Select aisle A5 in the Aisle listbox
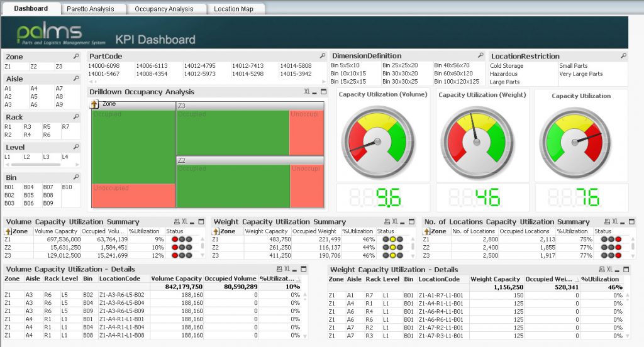 pos(34,97)
